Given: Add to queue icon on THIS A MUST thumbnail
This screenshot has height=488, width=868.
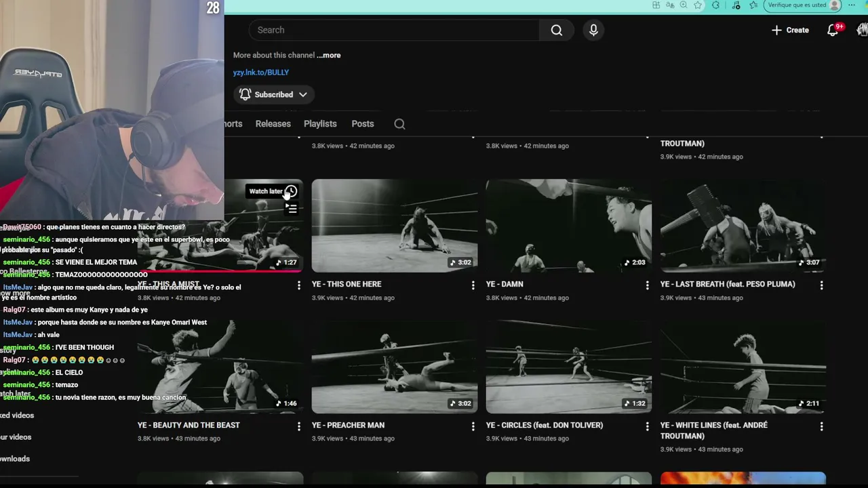Looking at the screenshot, I should point(292,209).
